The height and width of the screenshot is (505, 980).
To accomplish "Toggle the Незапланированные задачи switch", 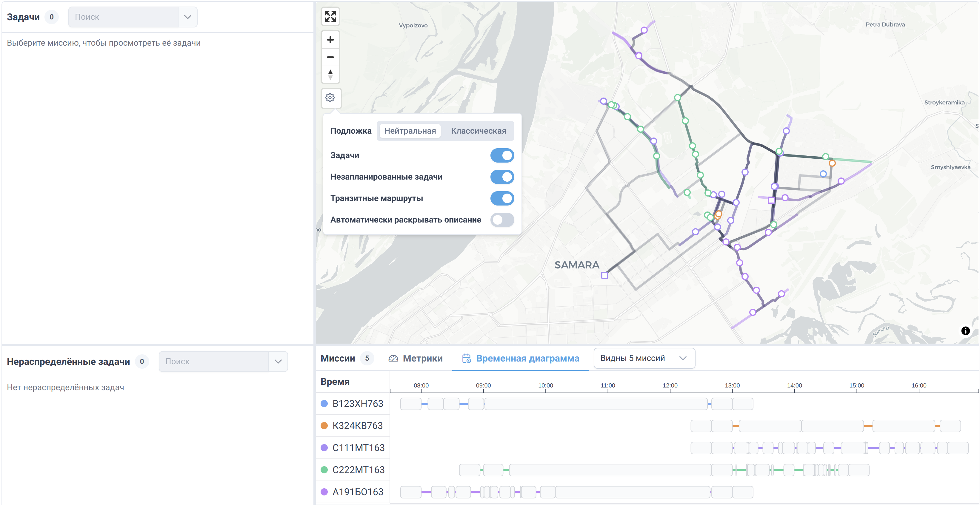I will pyautogui.click(x=502, y=177).
